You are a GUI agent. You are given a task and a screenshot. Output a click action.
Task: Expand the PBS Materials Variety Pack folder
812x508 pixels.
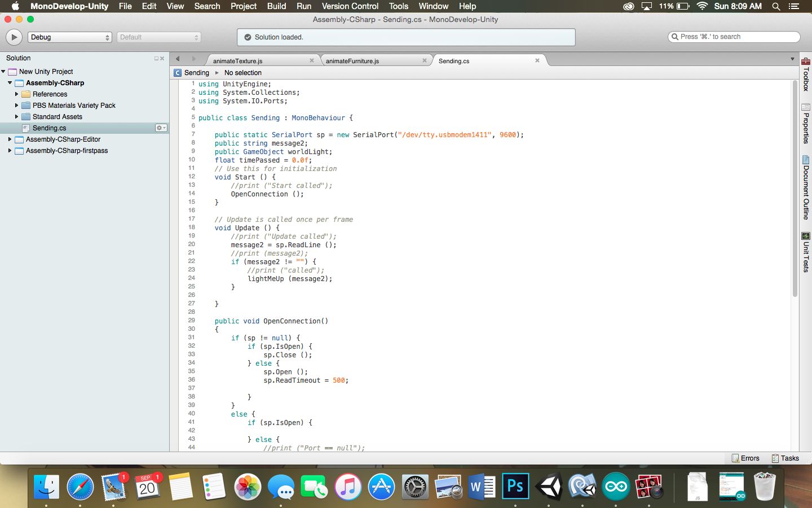(16, 106)
